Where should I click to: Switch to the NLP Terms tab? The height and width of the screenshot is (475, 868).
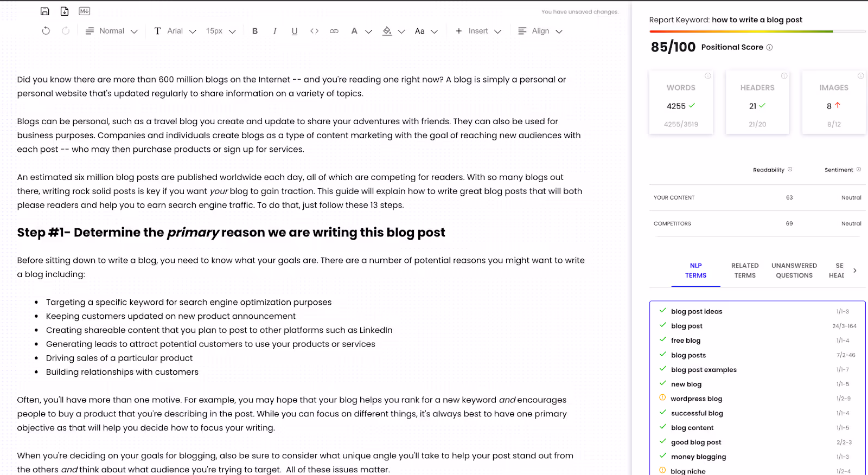695,271
